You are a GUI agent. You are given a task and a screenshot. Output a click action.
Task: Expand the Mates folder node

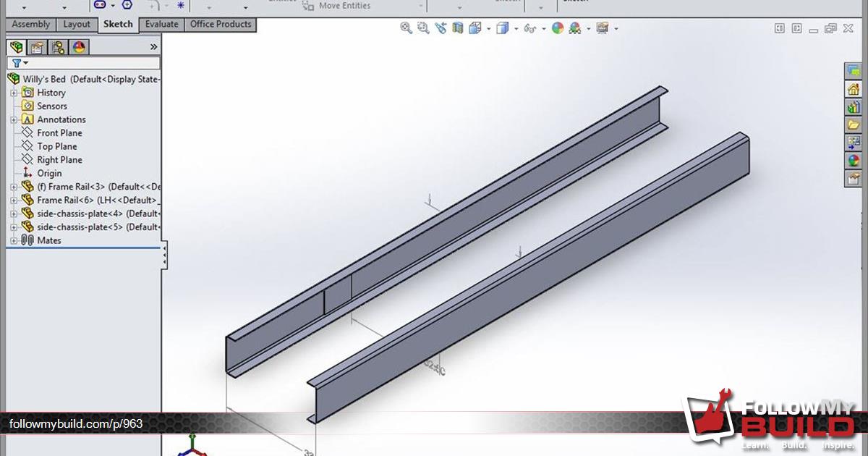[x=13, y=240]
